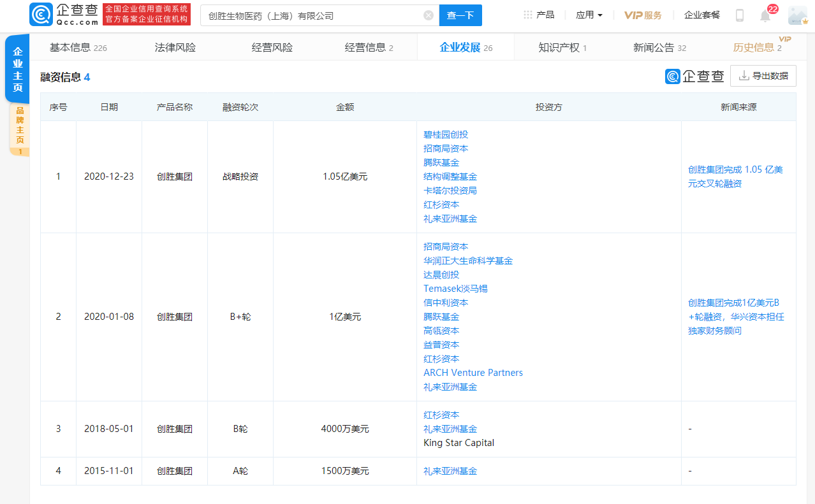The image size is (815, 504).
Task: Open the mobile app phone icon
Action: pos(740,15)
